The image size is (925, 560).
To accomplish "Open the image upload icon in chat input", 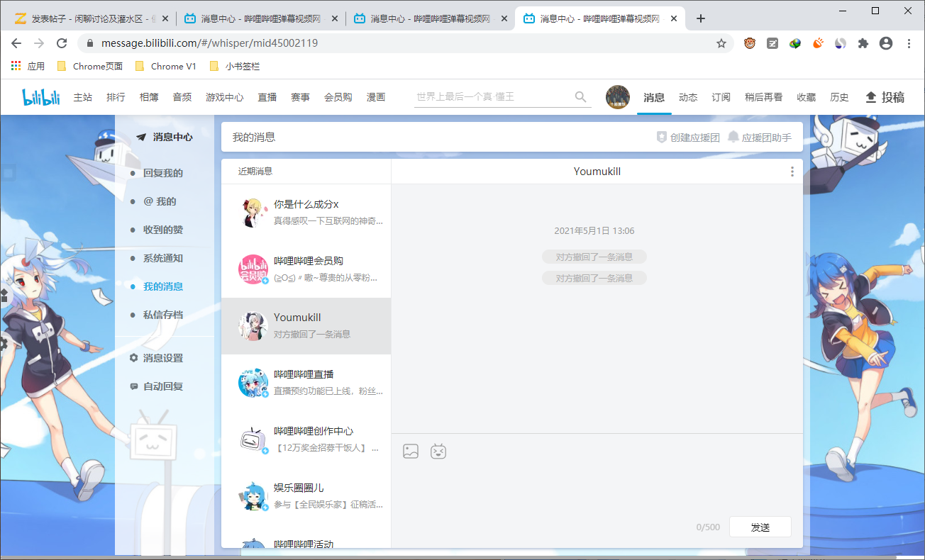I will (410, 451).
